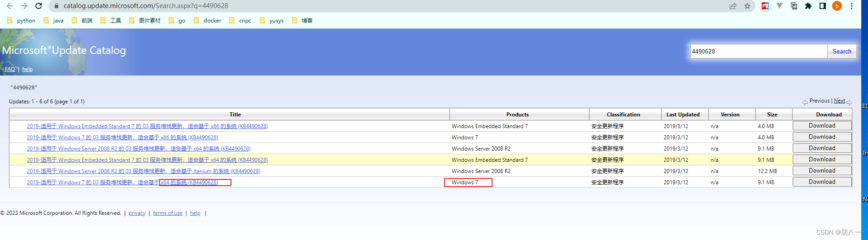Image resolution: width=868 pixels, height=240 pixels.
Task: Open the docker bookmarks folder
Action: click(208, 20)
